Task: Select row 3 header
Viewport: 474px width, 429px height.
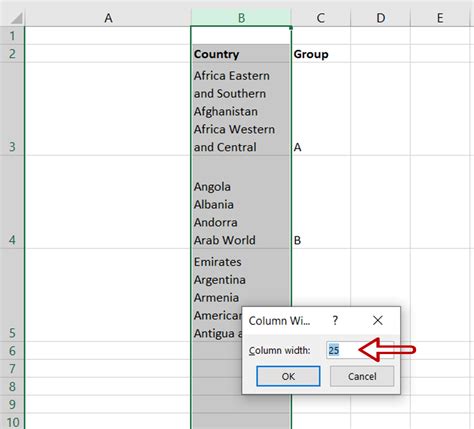Action: [x=12, y=109]
